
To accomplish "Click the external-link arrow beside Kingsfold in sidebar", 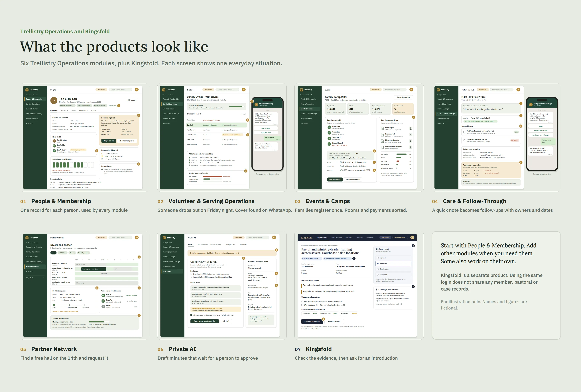I will pyautogui.click(x=44, y=278).
